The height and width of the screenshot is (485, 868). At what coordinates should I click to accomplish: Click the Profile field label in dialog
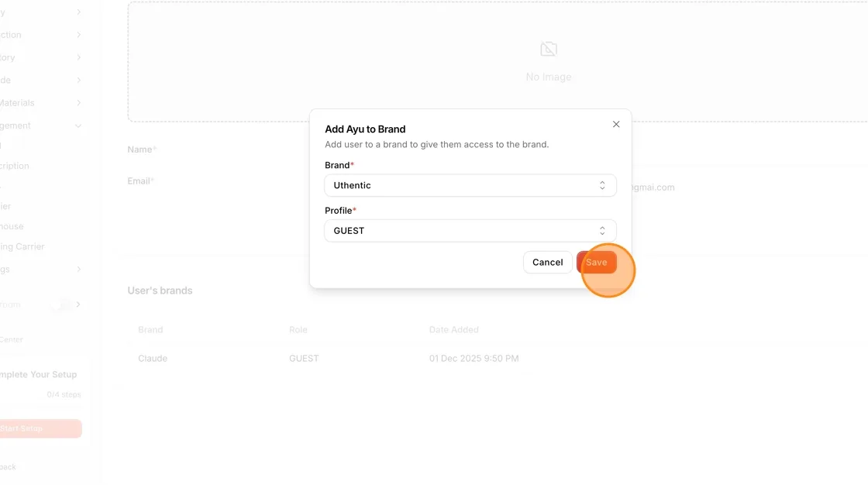pyautogui.click(x=340, y=211)
